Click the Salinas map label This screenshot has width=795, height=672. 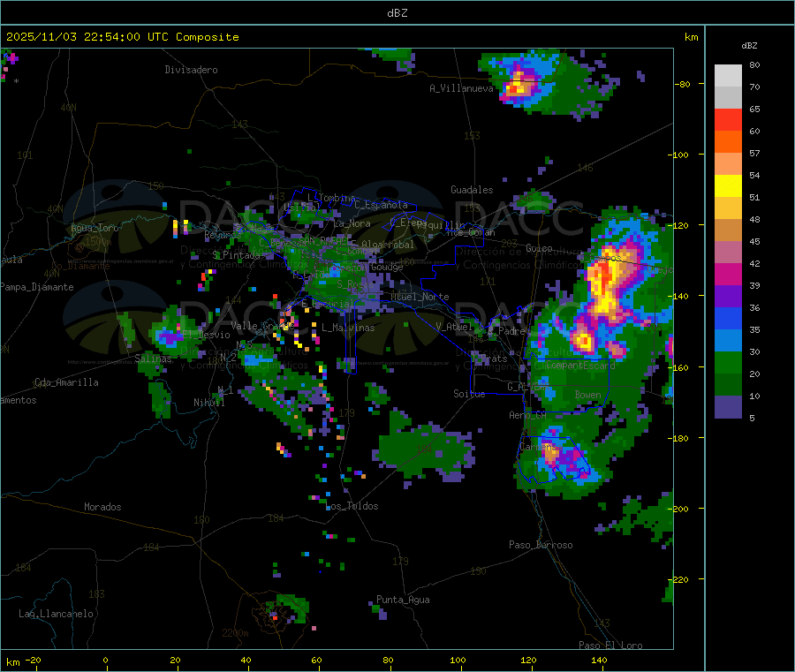point(153,359)
